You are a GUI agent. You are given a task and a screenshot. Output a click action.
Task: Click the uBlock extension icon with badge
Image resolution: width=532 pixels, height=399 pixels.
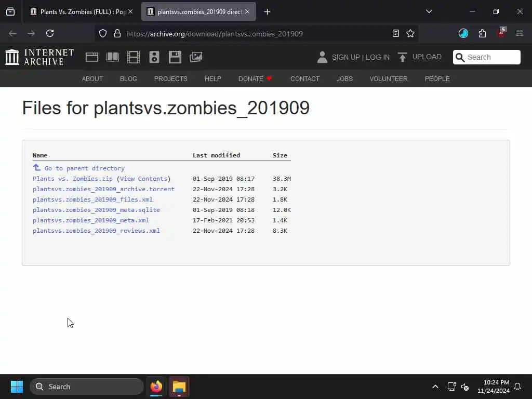point(501,33)
